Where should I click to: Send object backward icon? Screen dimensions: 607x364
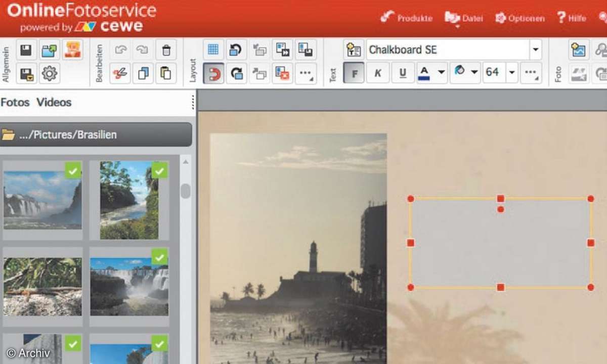pos(260,50)
